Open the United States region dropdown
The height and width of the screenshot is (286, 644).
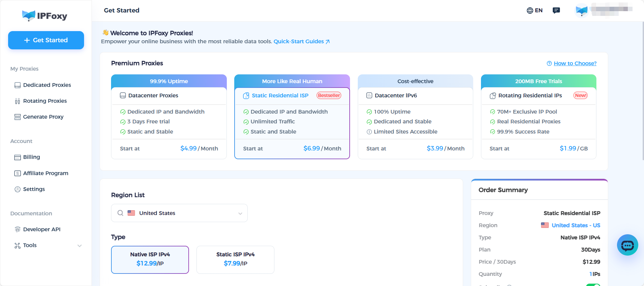point(179,213)
